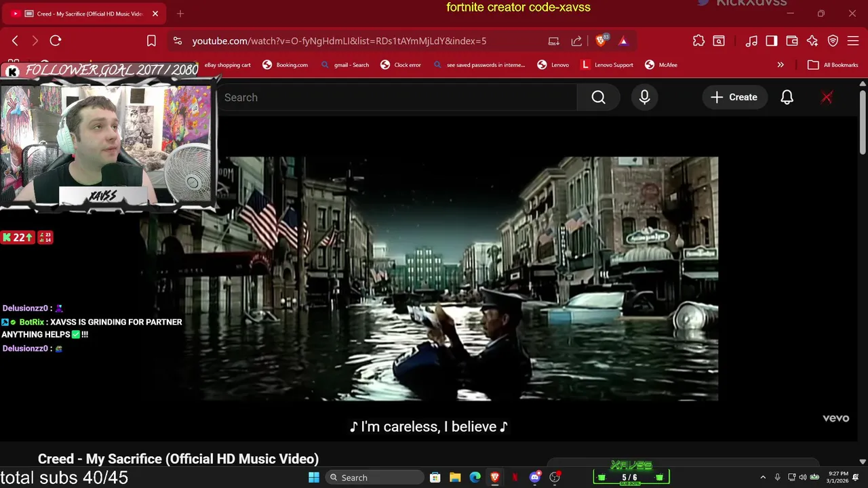Image resolution: width=868 pixels, height=488 pixels.
Task: Open the Brave Wallet icon
Action: click(x=792, y=41)
